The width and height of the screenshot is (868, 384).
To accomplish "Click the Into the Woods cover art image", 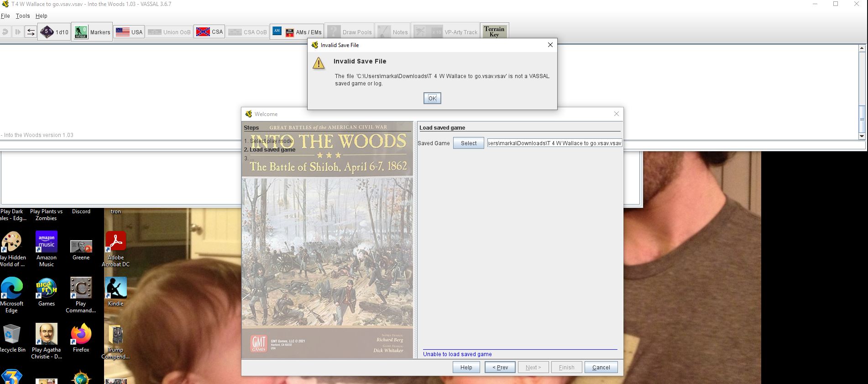I will click(x=327, y=240).
